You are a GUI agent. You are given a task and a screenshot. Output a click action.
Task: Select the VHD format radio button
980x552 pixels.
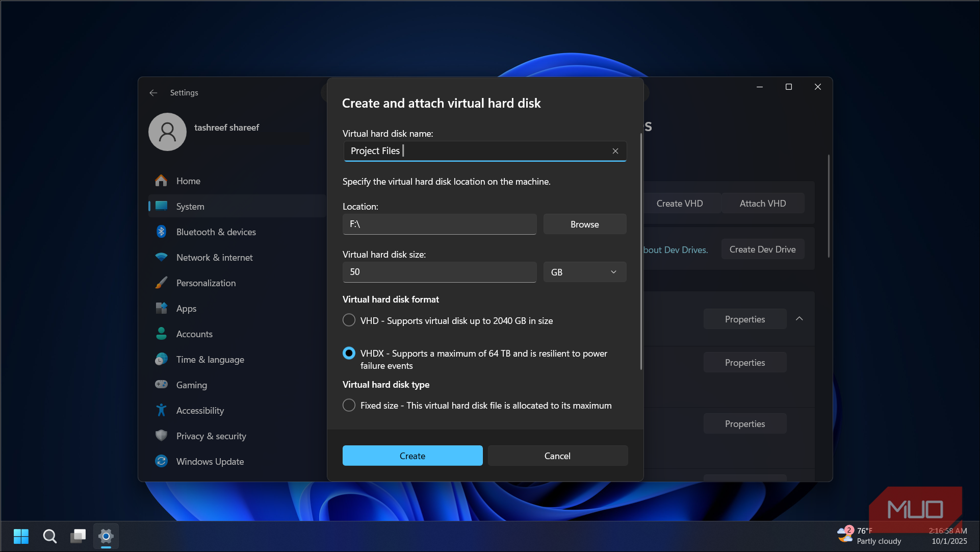(349, 320)
